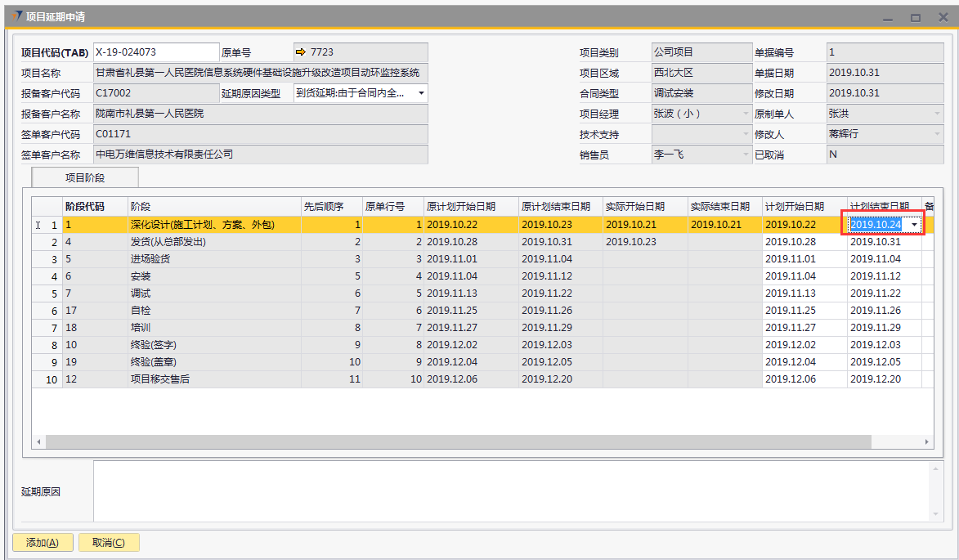This screenshot has height=560, width=959.
Task: Click the orange link arrow beside 7723
Action: click(x=300, y=52)
